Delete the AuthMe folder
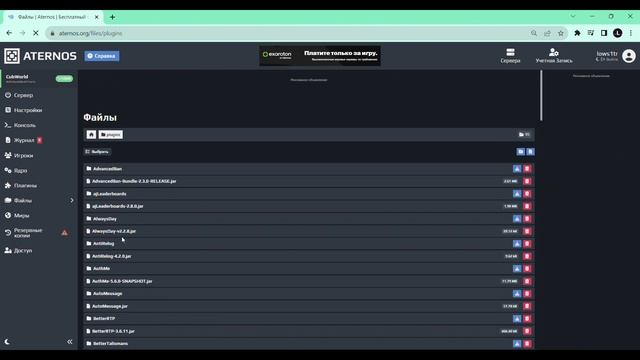 [527, 269]
